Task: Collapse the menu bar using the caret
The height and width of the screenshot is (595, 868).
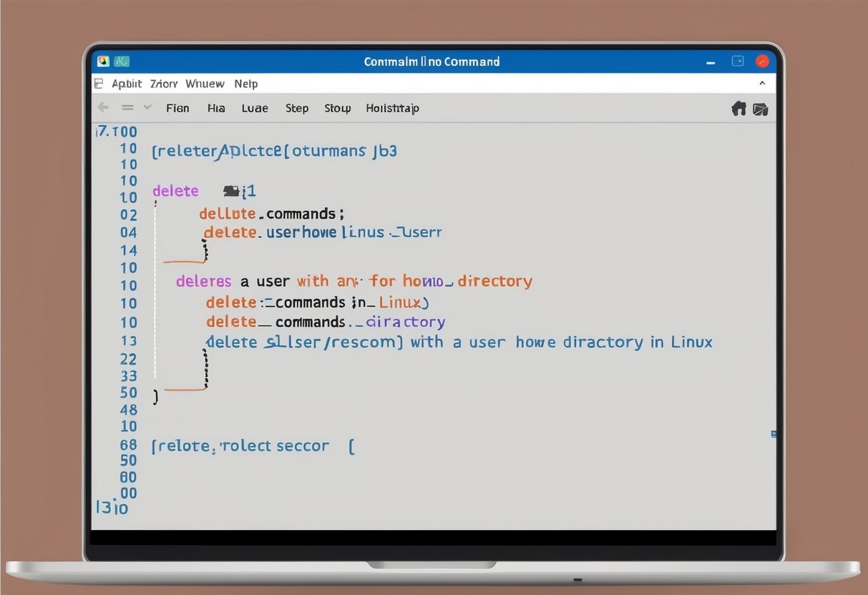Action: pos(762,84)
